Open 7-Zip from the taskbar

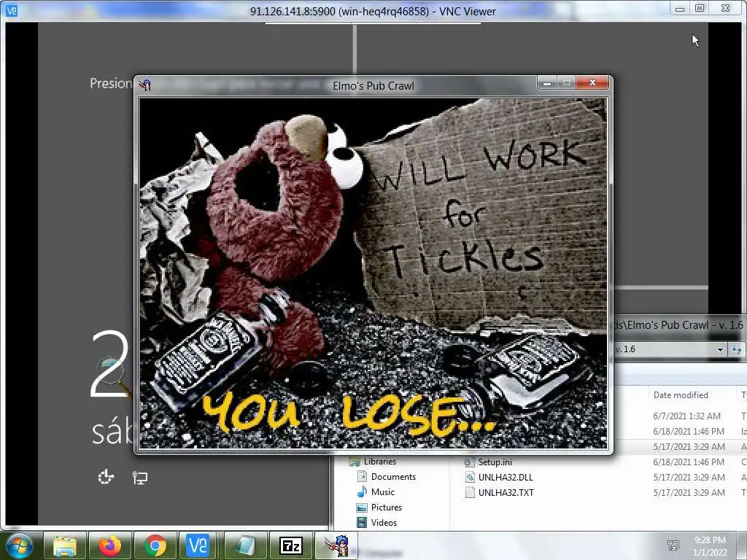pyautogui.click(x=290, y=545)
